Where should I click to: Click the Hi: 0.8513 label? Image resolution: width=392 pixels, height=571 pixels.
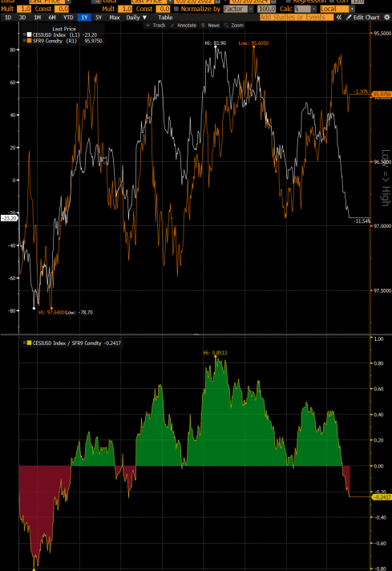[215, 353]
